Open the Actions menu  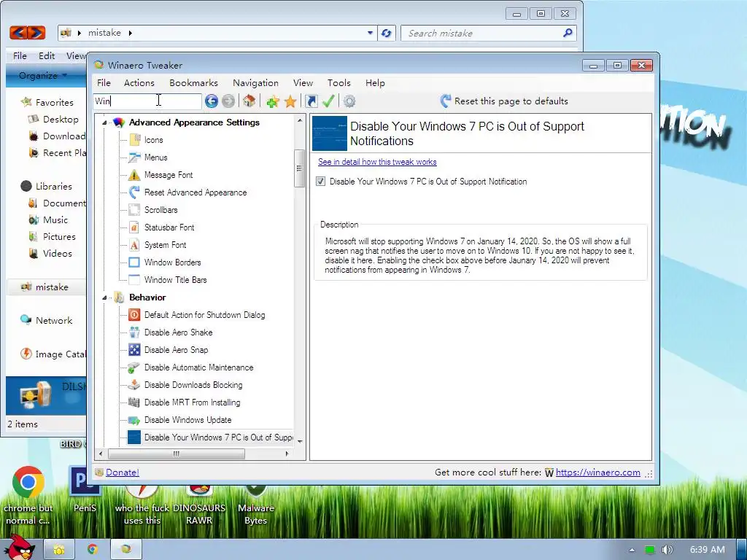pos(139,83)
